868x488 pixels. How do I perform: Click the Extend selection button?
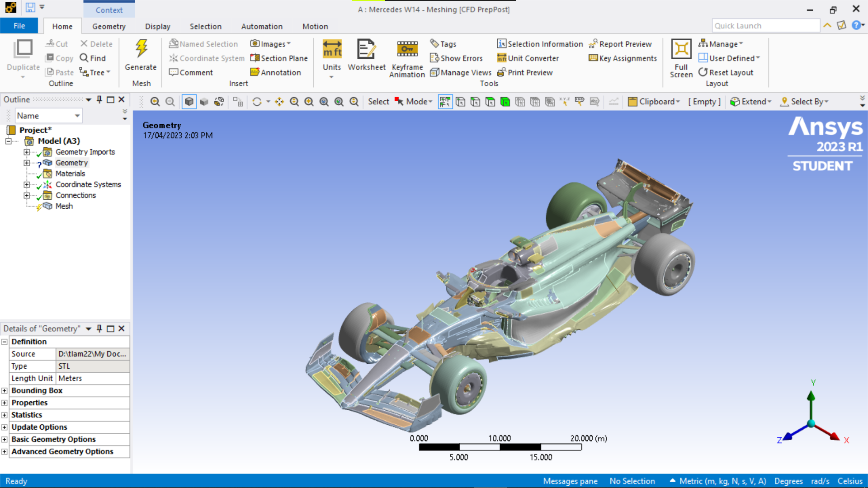[x=751, y=102]
